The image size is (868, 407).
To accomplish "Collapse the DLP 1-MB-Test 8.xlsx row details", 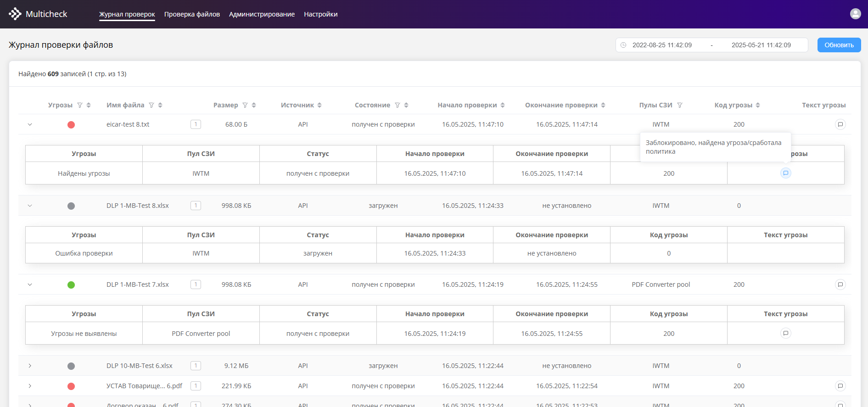I will (x=30, y=206).
